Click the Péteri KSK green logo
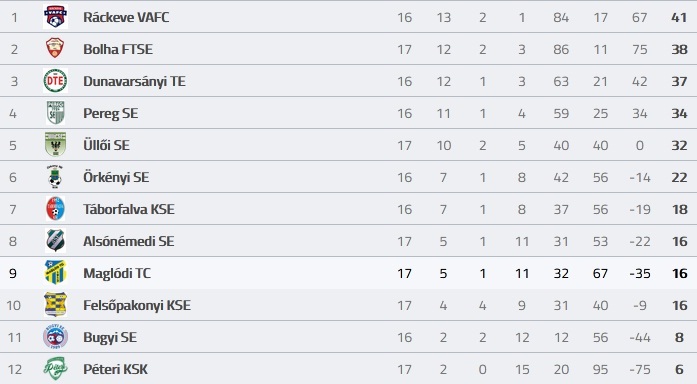Screen dimensions: 697x384 pos(56,369)
